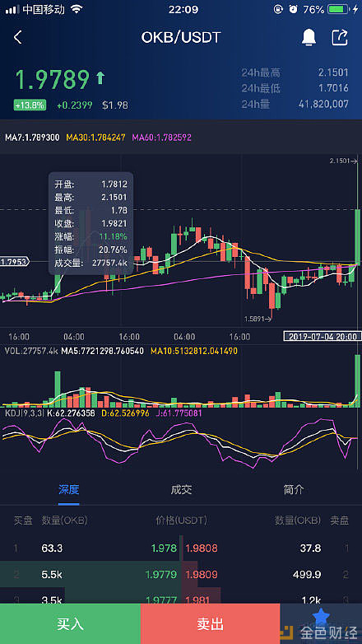Tap the D:62.526996 KDJ value
This screenshot has height=644, width=362.
click(125, 413)
